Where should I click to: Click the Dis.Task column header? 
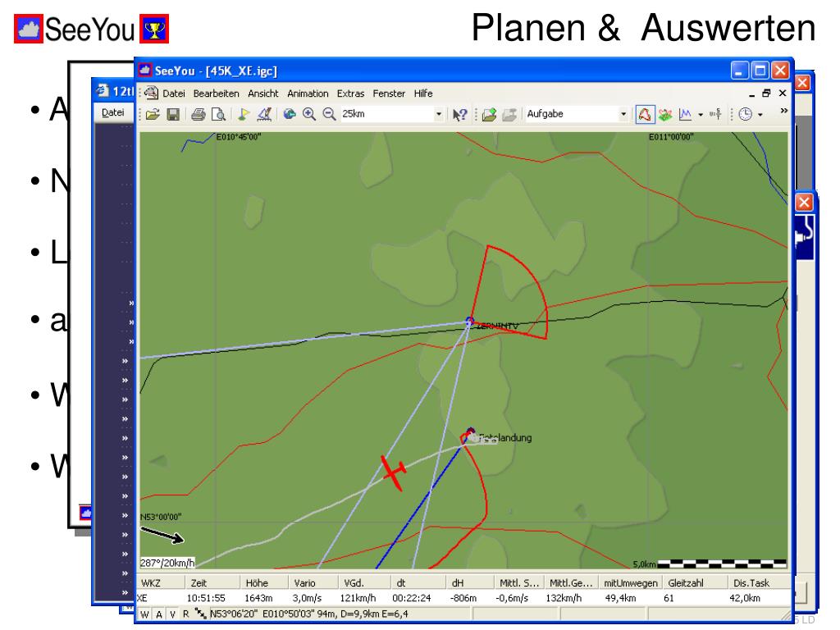(x=760, y=583)
